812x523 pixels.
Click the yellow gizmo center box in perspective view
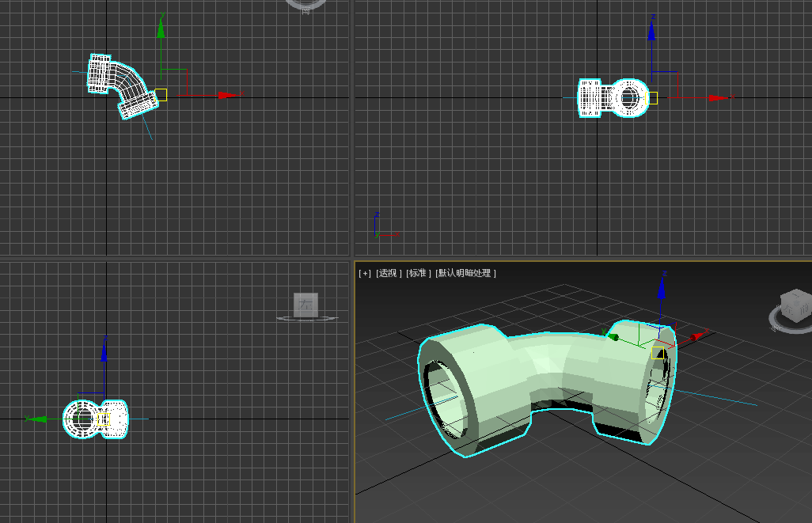[657, 351]
